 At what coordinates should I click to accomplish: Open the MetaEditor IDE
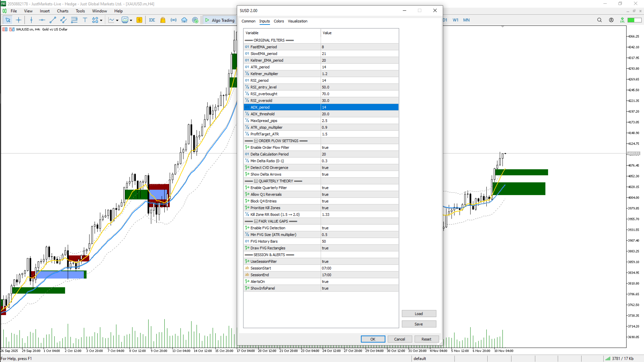pos(152,20)
